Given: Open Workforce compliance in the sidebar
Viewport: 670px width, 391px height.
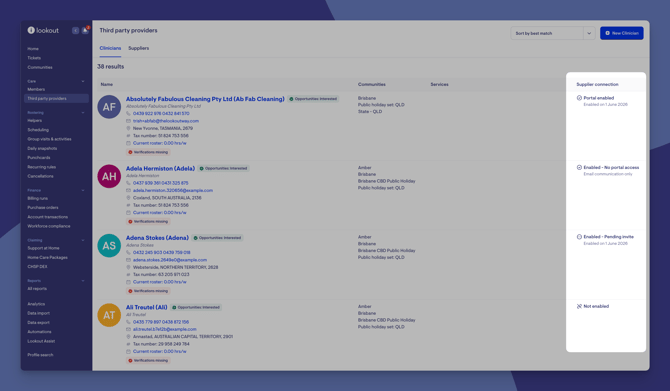Looking at the screenshot, I should tap(49, 226).
